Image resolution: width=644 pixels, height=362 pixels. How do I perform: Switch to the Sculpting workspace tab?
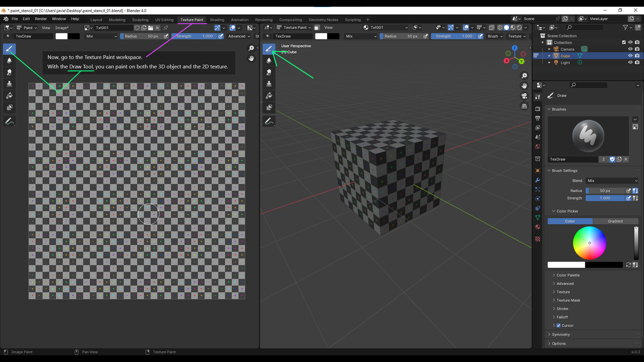coord(140,20)
